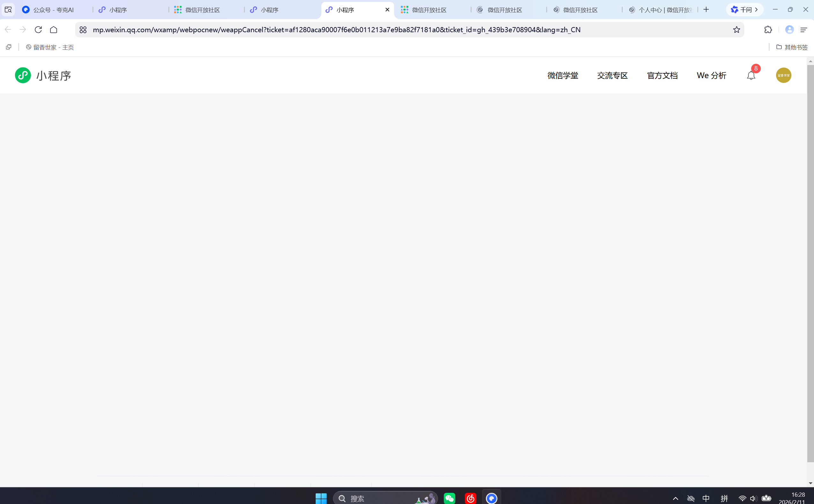Open browser profile account icon
814x504 pixels.
[789, 30]
